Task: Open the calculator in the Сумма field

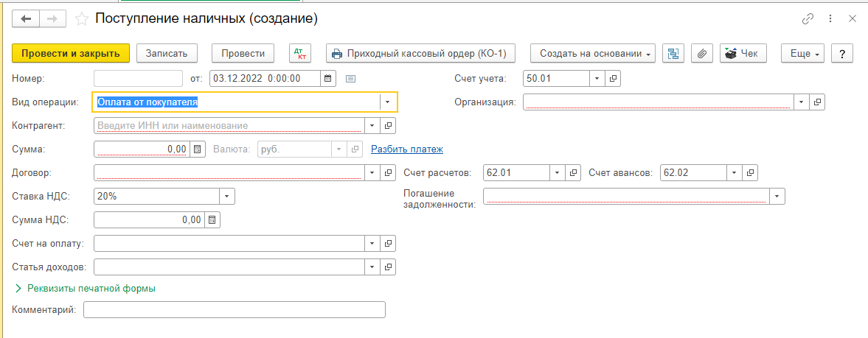Action: point(197,149)
